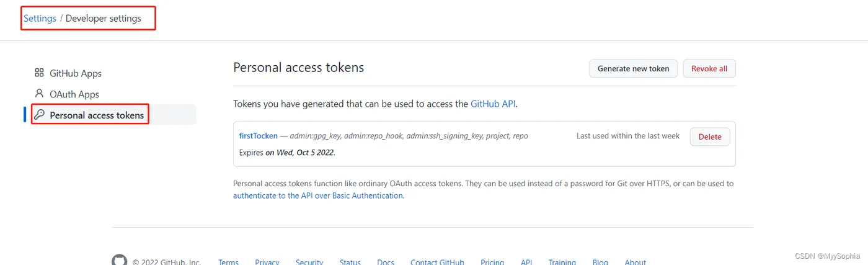Follow the GitHub API link

(x=493, y=104)
